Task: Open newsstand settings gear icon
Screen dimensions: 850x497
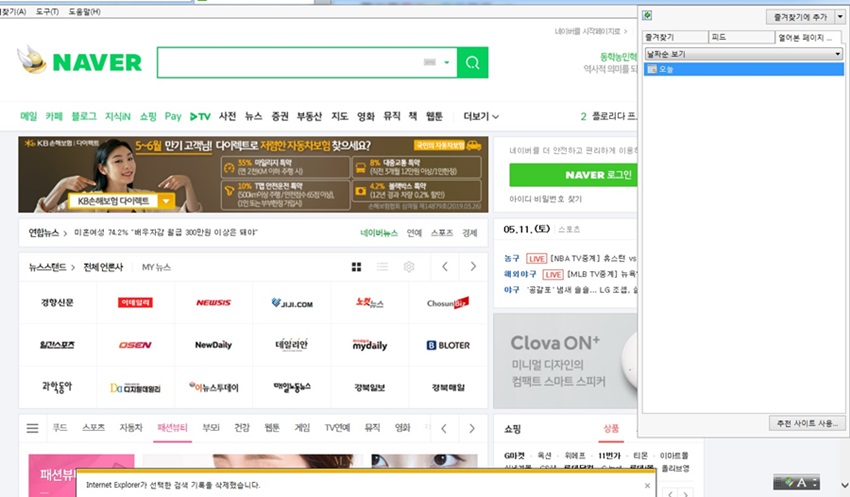Action: pyautogui.click(x=409, y=267)
